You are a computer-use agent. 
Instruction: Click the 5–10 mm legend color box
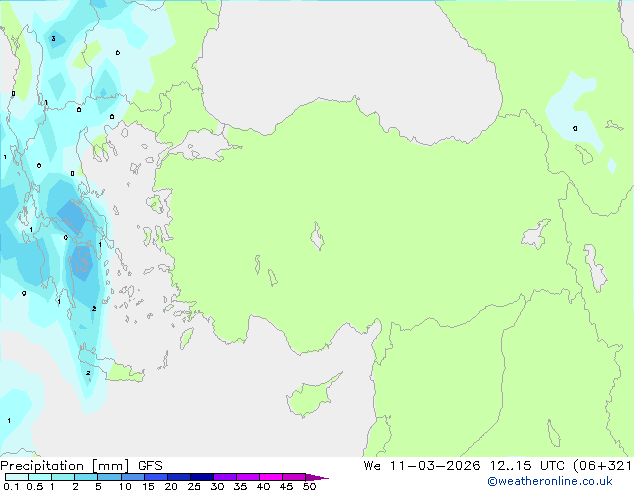(109, 477)
